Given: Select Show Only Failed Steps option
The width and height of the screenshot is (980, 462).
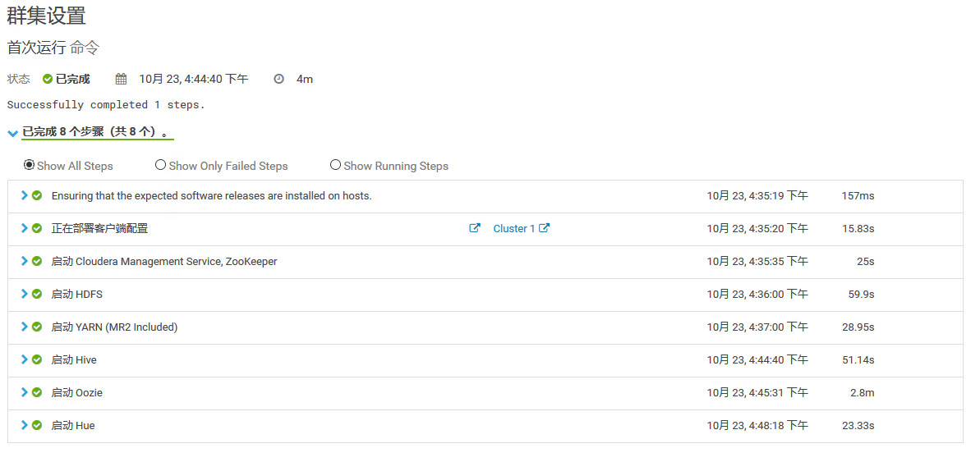Looking at the screenshot, I should [x=161, y=165].
